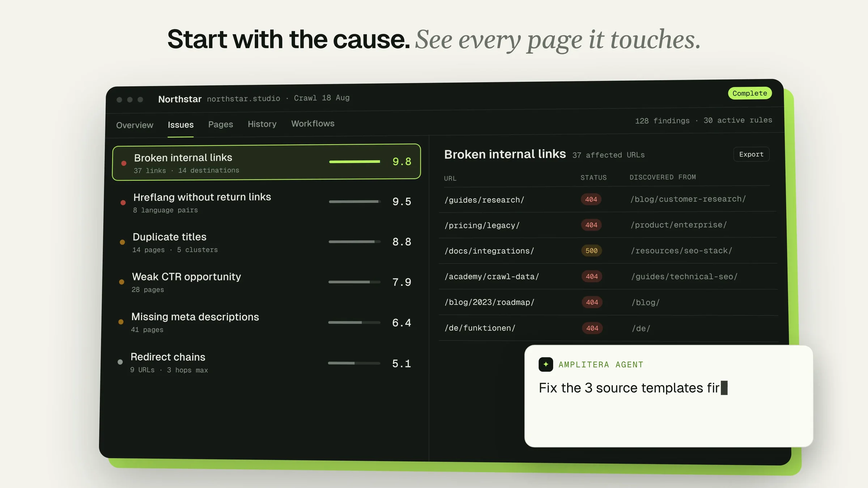Open source page /product/enterprise/

tap(679, 225)
